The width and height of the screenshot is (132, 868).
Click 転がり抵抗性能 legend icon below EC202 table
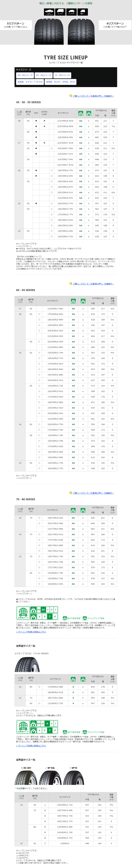point(65,732)
